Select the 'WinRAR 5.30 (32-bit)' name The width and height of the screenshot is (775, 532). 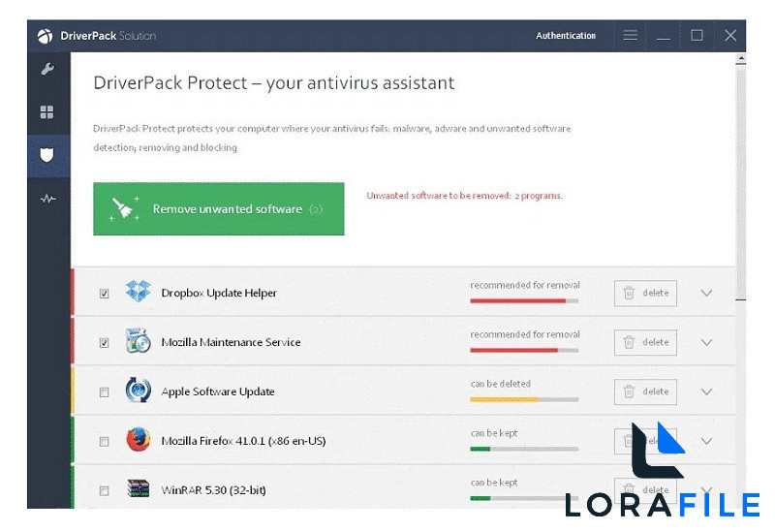click(x=213, y=490)
